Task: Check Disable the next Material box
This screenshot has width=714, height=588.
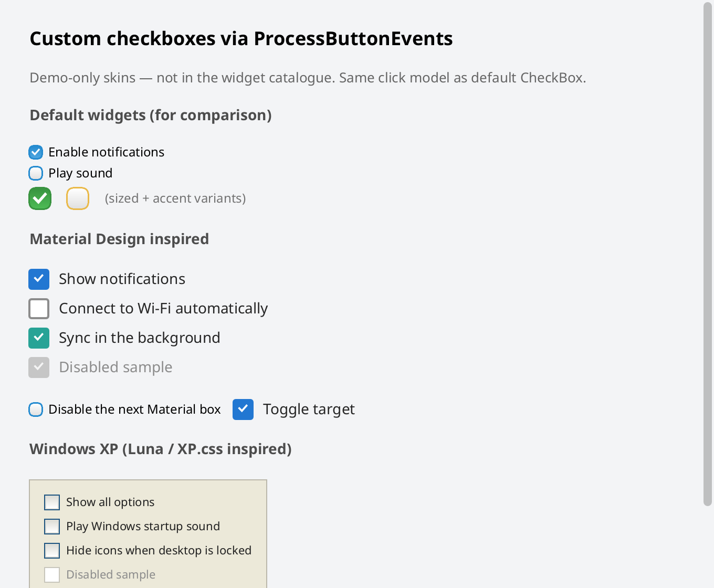Action: (36, 409)
